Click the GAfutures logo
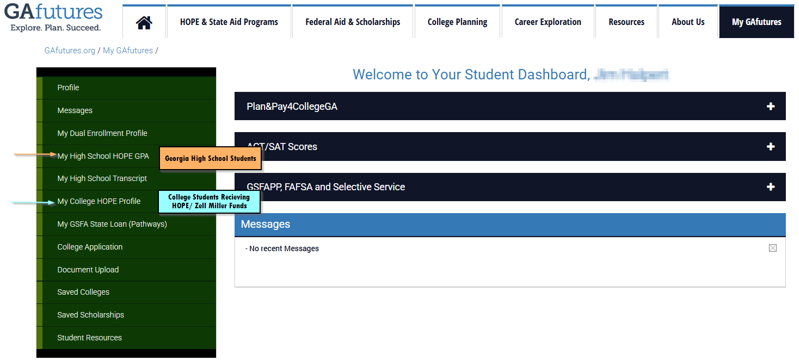This screenshot has width=799, height=361. 53,17
